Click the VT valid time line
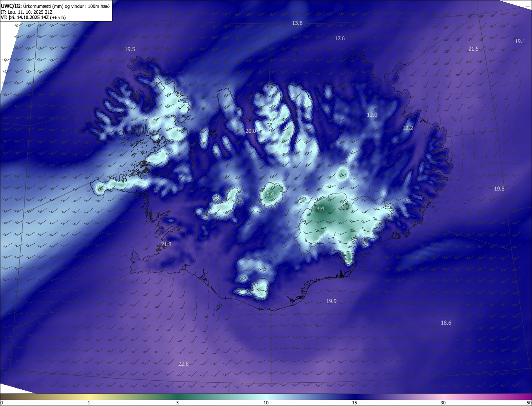Image resolution: width=532 pixels, height=406 pixels. [x=33, y=17]
